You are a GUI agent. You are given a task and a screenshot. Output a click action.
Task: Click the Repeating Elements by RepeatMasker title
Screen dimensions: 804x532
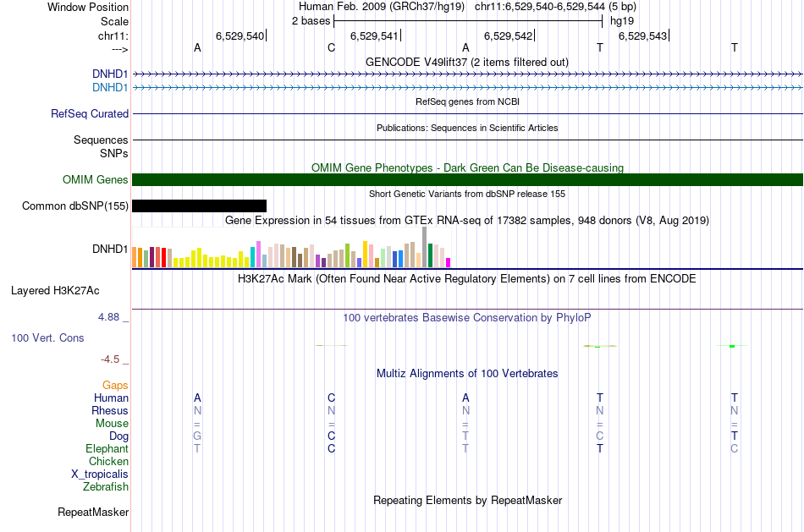pyautogui.click(x=468, y=500)
